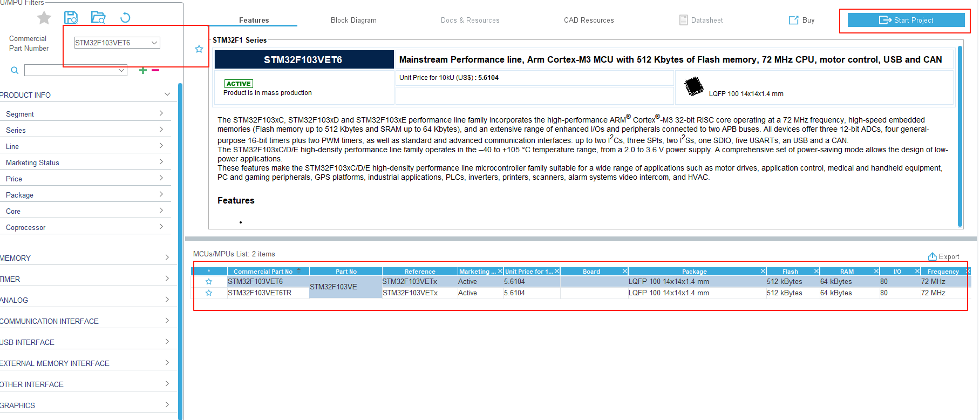The width and height of the screenshot is (980, 420).
Task: Open the Datasheet
Action: coord(701,20)
